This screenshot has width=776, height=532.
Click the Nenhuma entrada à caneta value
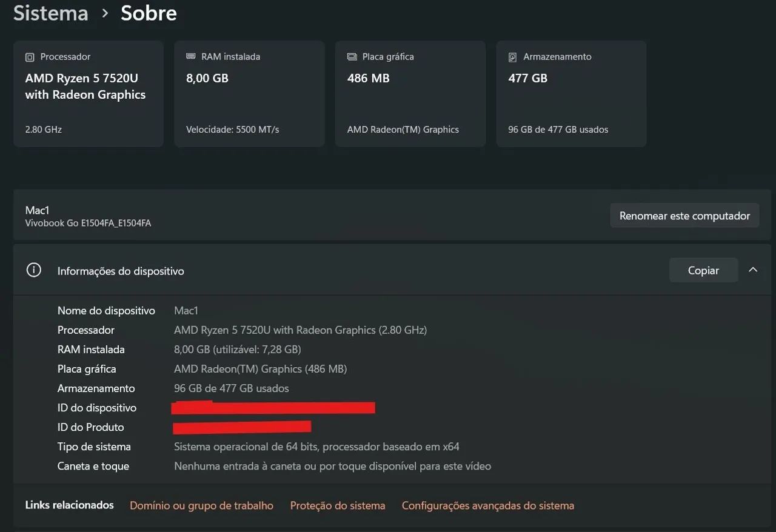coord(332,466)
